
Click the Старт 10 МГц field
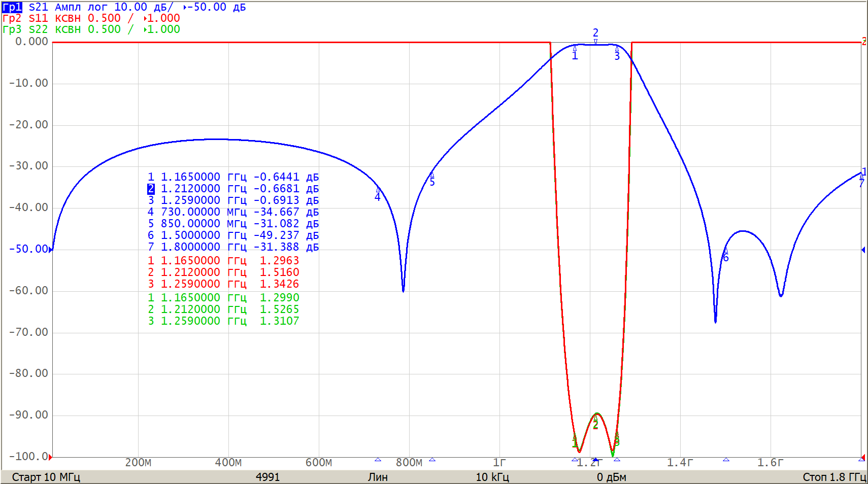pyautogui.click(x=46, y=477)
